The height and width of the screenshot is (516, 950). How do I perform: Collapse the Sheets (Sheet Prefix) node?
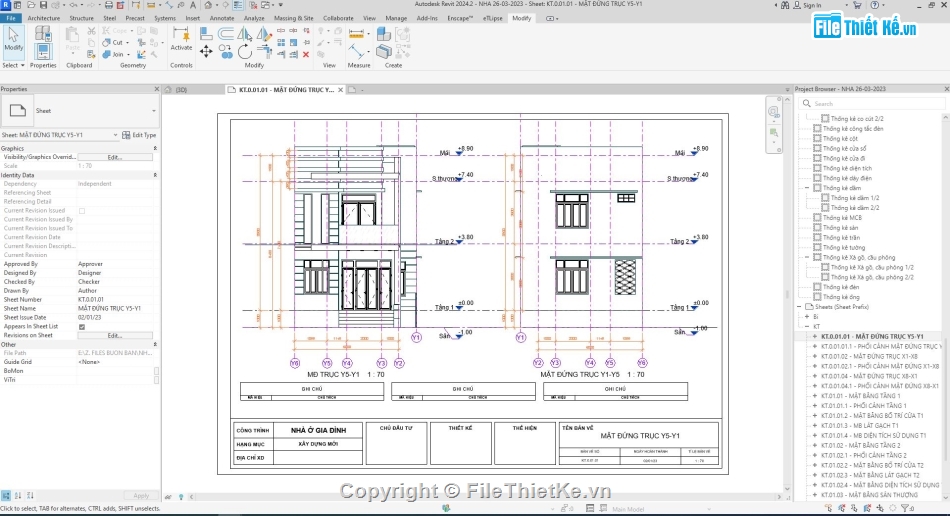click(x=800, y=307)
